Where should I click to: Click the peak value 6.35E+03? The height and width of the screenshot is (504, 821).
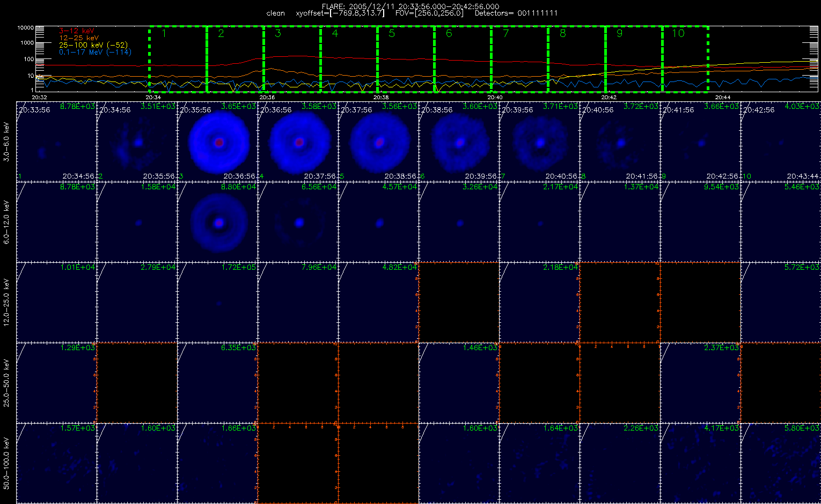tap(238, 348)
